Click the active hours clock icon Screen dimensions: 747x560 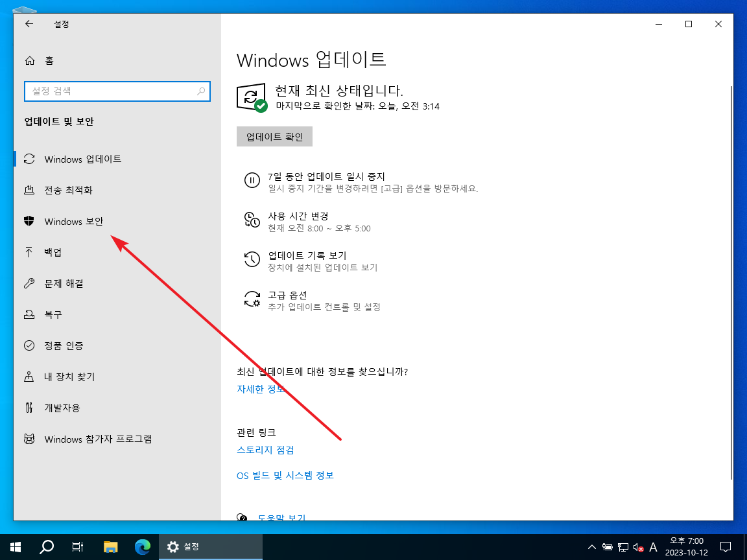coord(252,220)
